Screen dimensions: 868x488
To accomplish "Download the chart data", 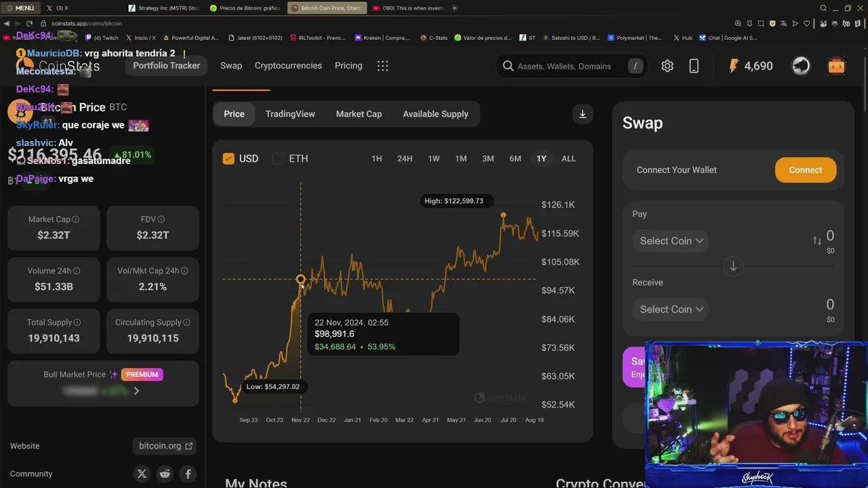I will tap(583, 114).
